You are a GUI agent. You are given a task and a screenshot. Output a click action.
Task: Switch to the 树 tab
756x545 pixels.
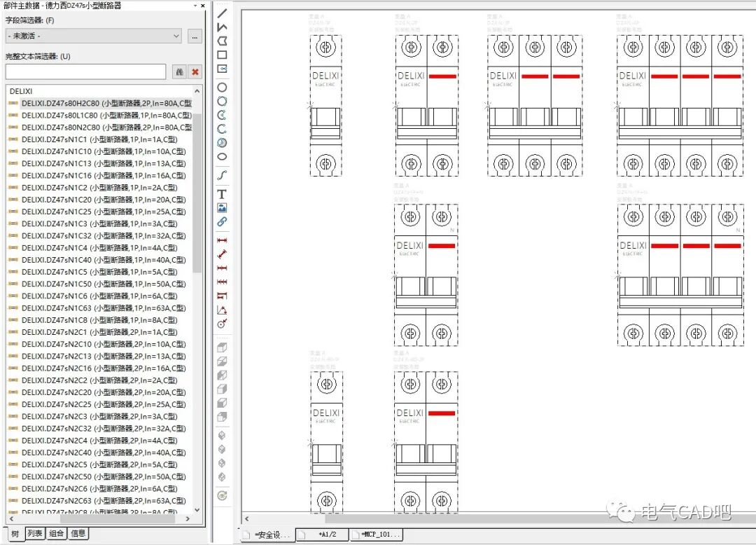click(x=15, y=533)
